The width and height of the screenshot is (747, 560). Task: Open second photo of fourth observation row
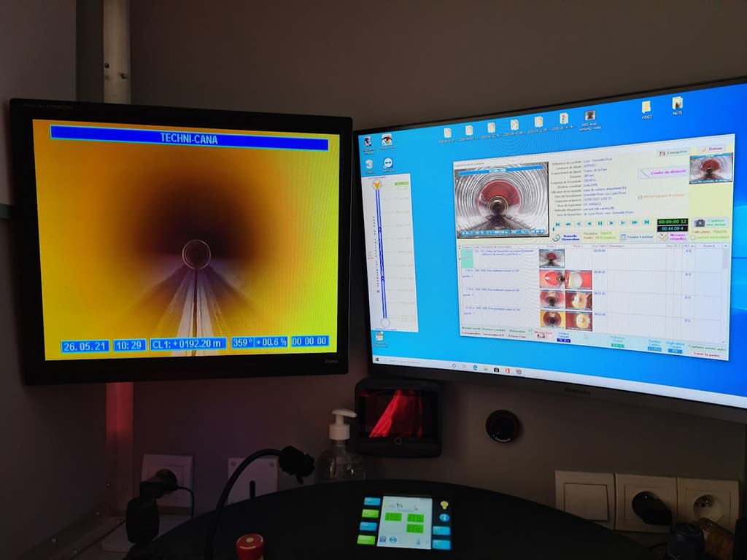(578, 321)
